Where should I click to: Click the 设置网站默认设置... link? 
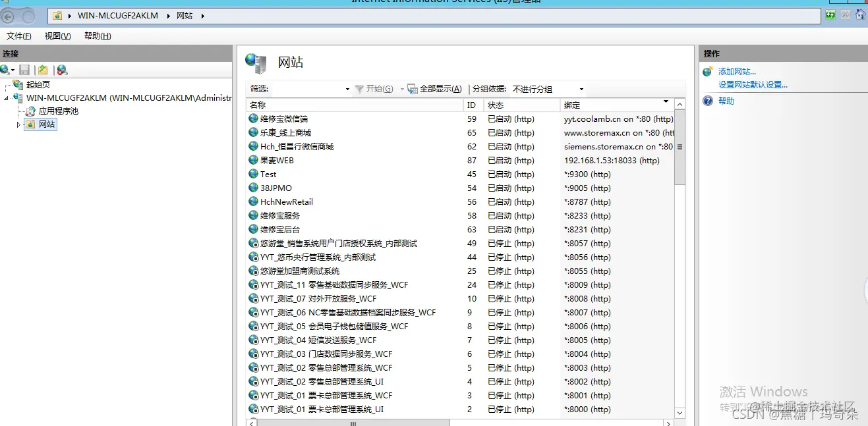click(753, 85)
